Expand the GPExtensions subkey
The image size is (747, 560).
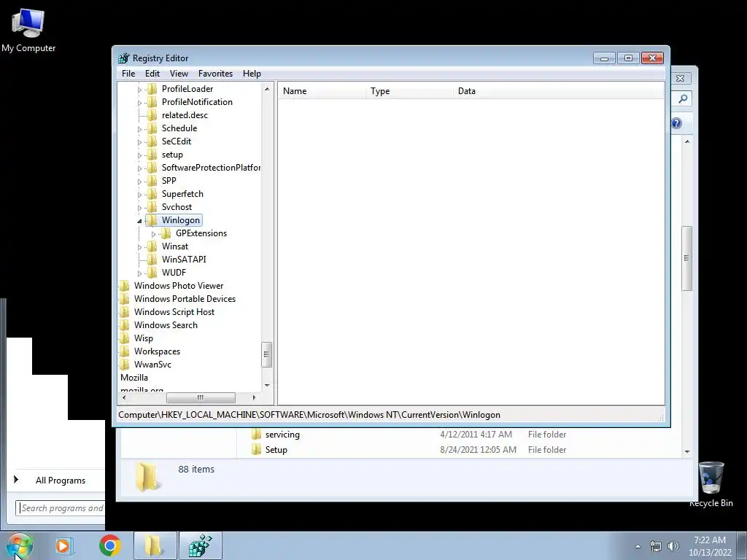point(153,234)
